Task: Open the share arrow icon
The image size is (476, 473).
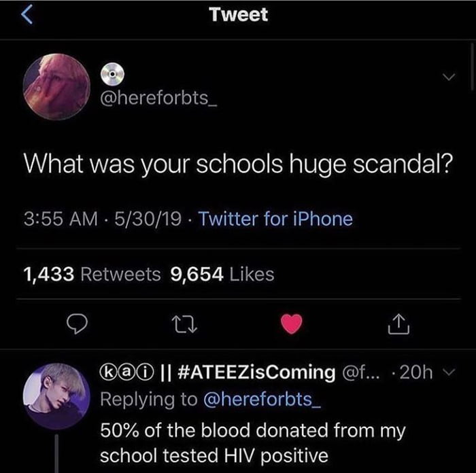Action: pyautogui.click(x=398, y=324)
